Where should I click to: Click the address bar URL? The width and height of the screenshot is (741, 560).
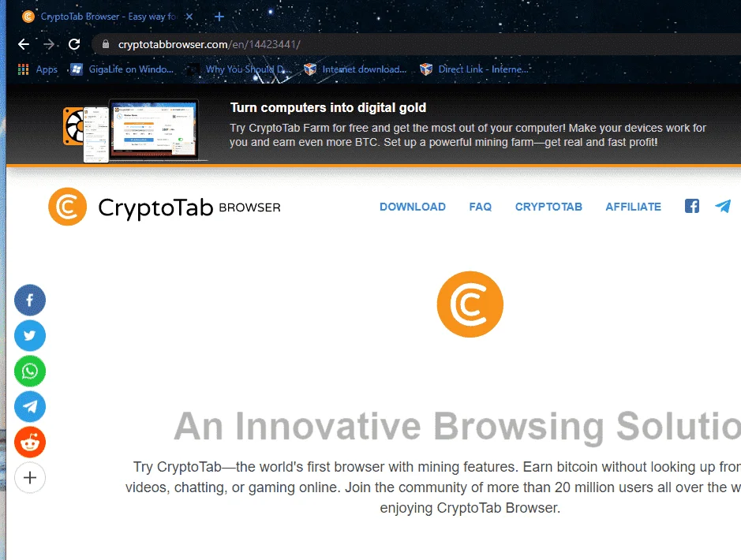click(x=209, y=44)
